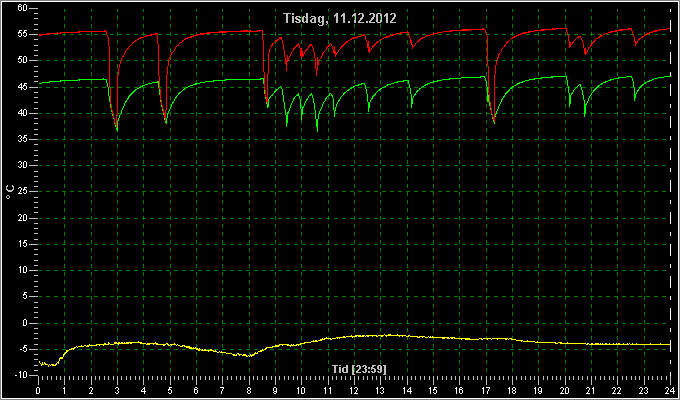Click the 25 temperature axis label
Screen dimensions: 680x400
[x=23, y=191]
